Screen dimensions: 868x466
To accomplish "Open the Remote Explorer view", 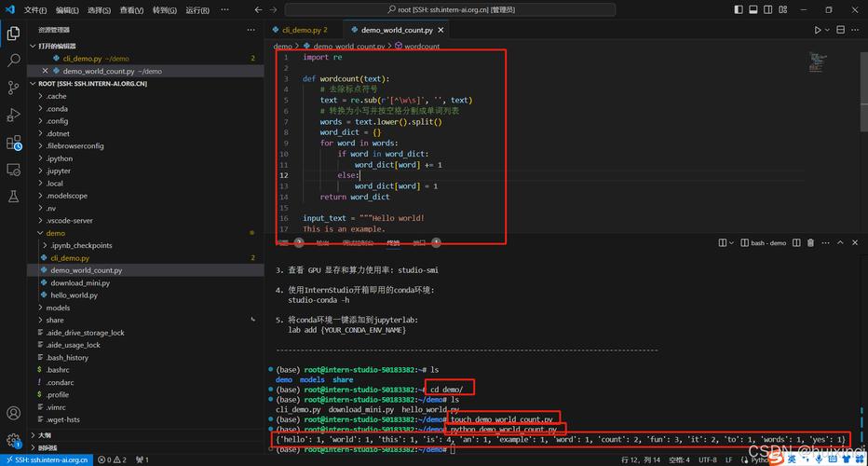I will [x=14, y=170].
